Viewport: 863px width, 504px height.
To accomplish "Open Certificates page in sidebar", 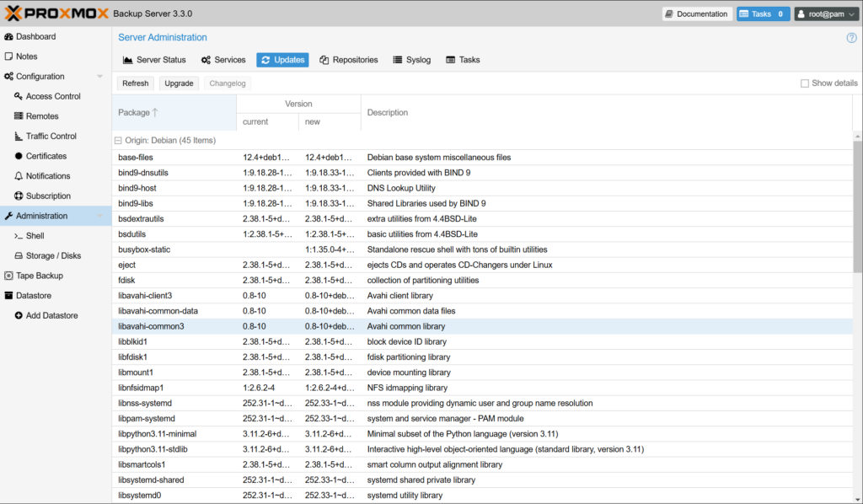I will click(x=46, y=156).
